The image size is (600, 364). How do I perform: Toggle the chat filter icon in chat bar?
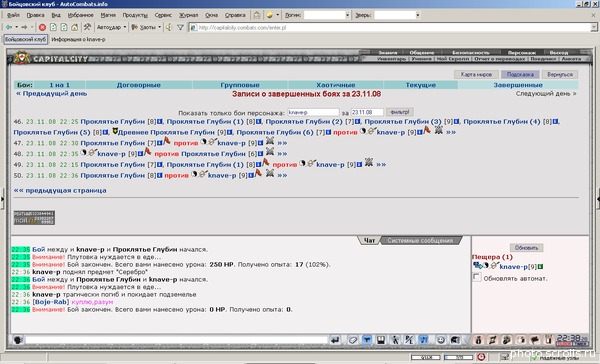coord(367,340)
